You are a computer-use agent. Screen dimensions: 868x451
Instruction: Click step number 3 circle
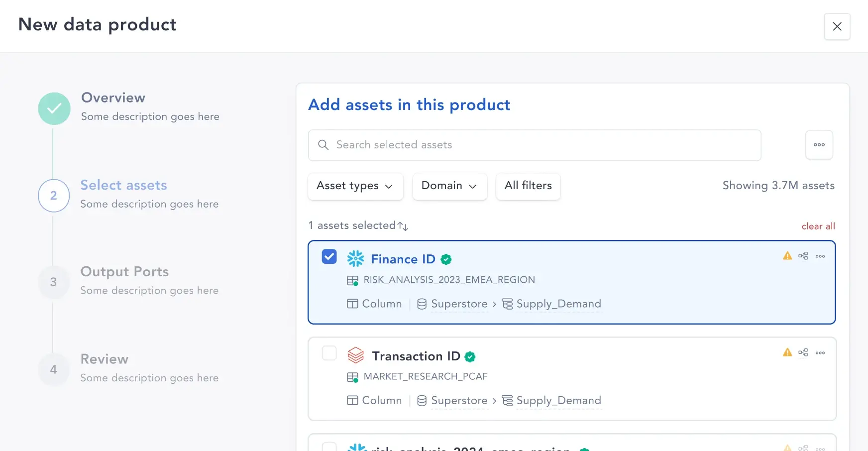pos(54,282)
